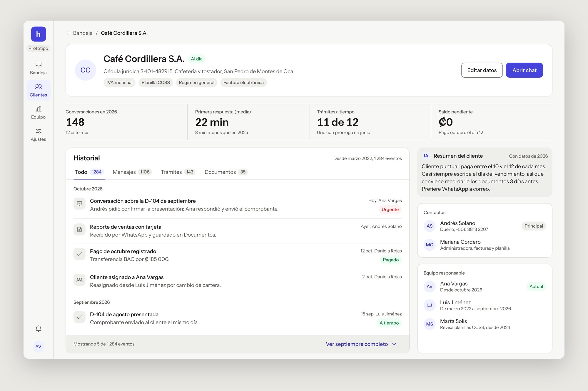The image size is (588, 391).
Task: Click 'Pago de octubre registrado' event title
Action: click(123, 251)
